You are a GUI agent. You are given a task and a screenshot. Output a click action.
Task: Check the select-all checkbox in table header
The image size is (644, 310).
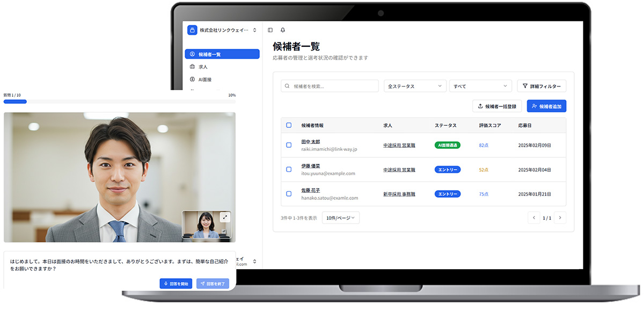pos(288,125)
